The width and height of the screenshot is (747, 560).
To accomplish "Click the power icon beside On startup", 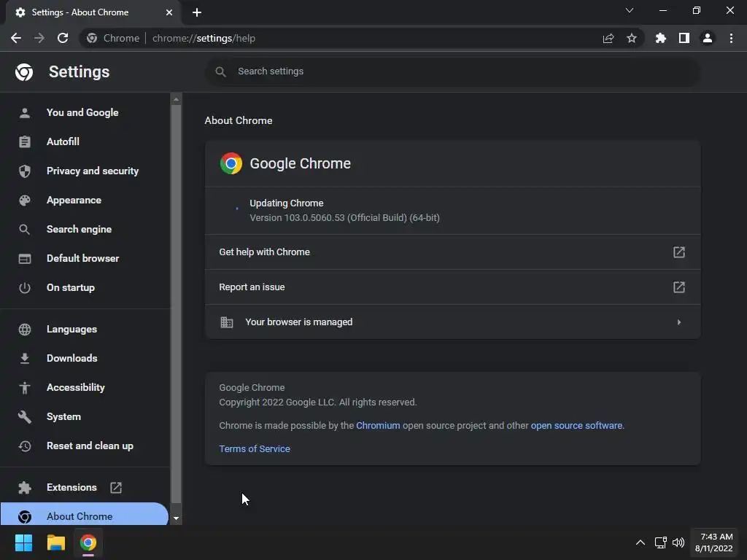I will click(25, 287).
